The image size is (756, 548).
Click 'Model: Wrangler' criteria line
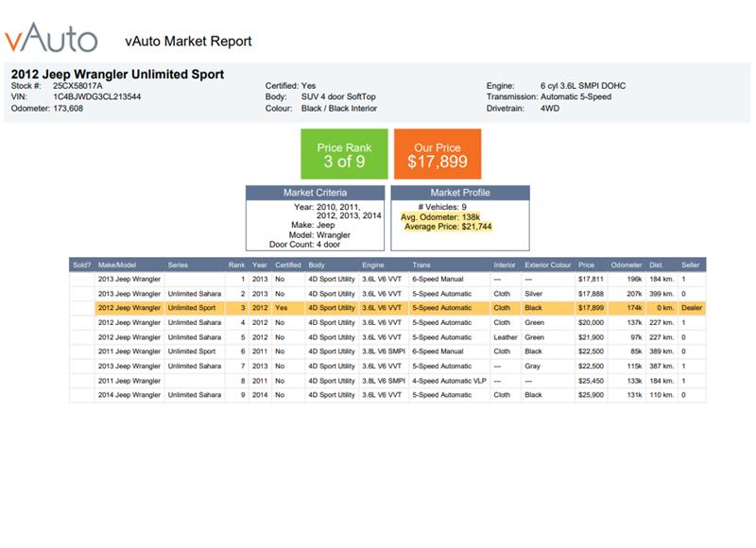(319, 234)
